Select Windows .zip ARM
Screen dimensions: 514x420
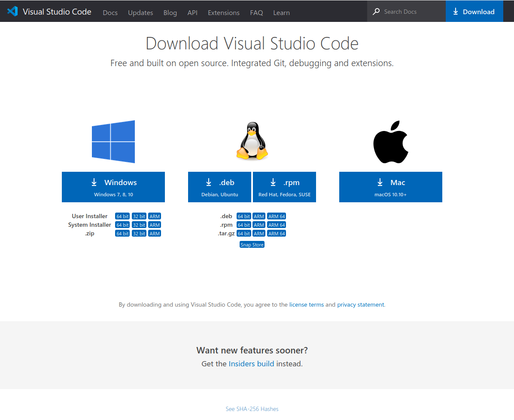point(155,234)
